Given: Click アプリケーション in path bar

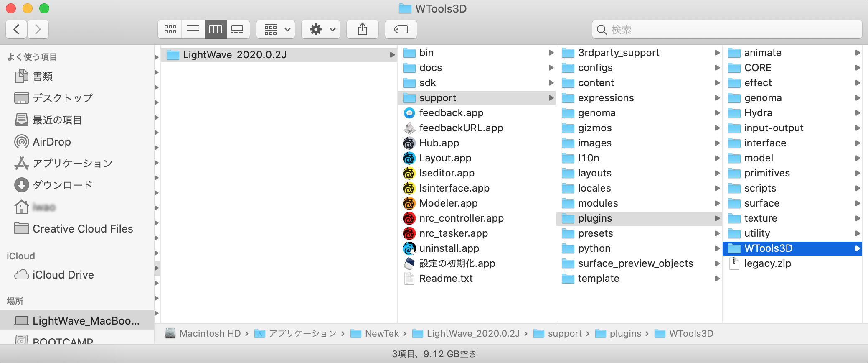Looking at the screenshot, I should [295, 333].
